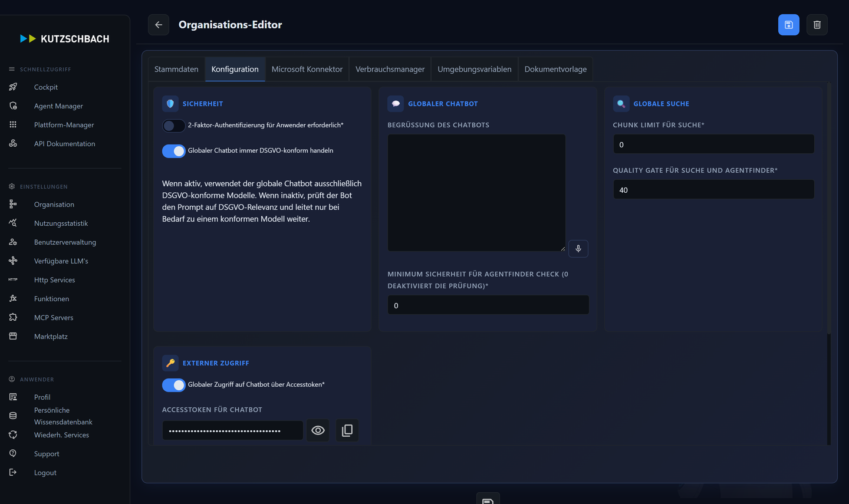The width and height of the screenshot is (849, 504).
Task: Open the Cockpit link
Action: (46, 87)
